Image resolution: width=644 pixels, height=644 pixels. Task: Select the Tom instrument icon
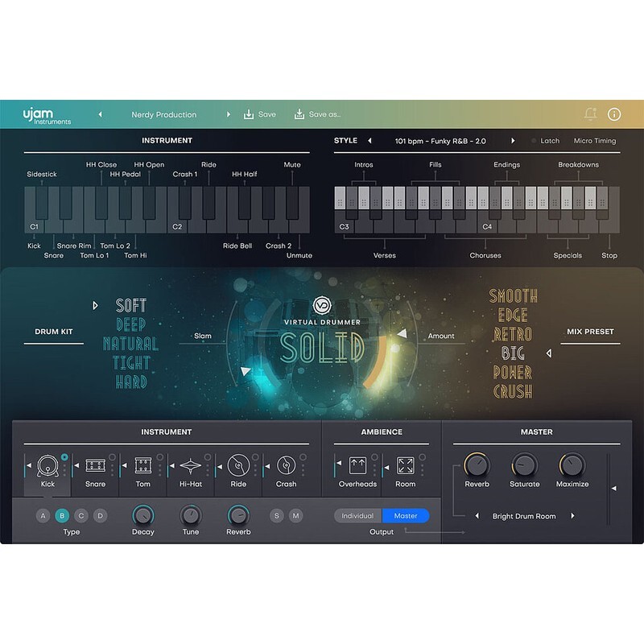tap(142, 465)
